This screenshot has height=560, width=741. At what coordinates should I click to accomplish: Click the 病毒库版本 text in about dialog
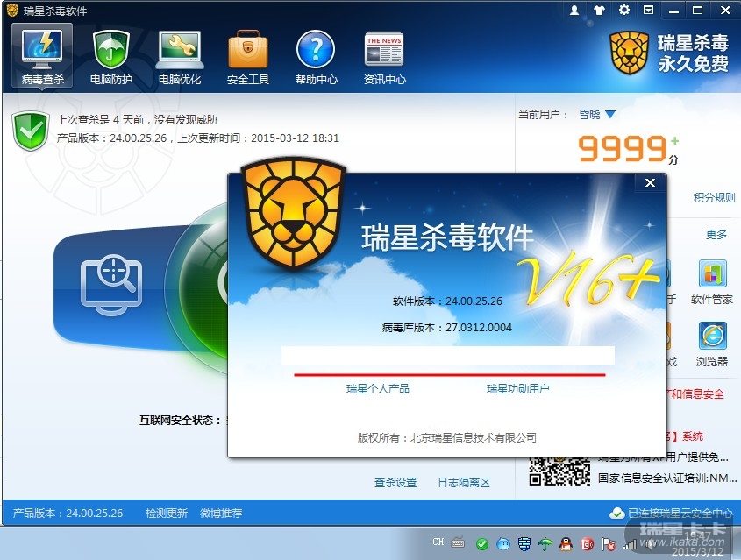pyautogui.click(x=447, y=327)
